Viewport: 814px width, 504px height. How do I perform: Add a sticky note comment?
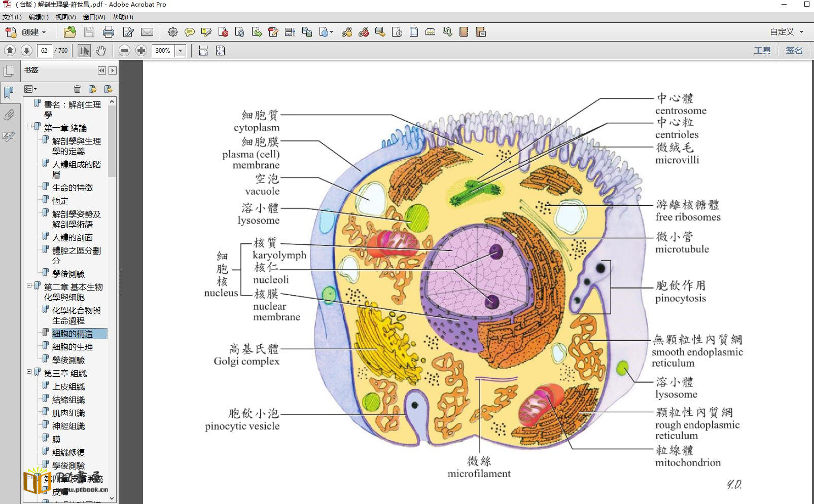190,32
